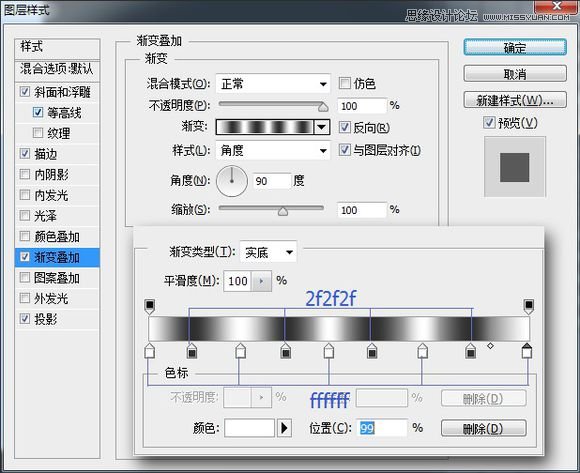Select the top-right black opacity stop
The image size is (580, 473).
[x=529, y=306]
